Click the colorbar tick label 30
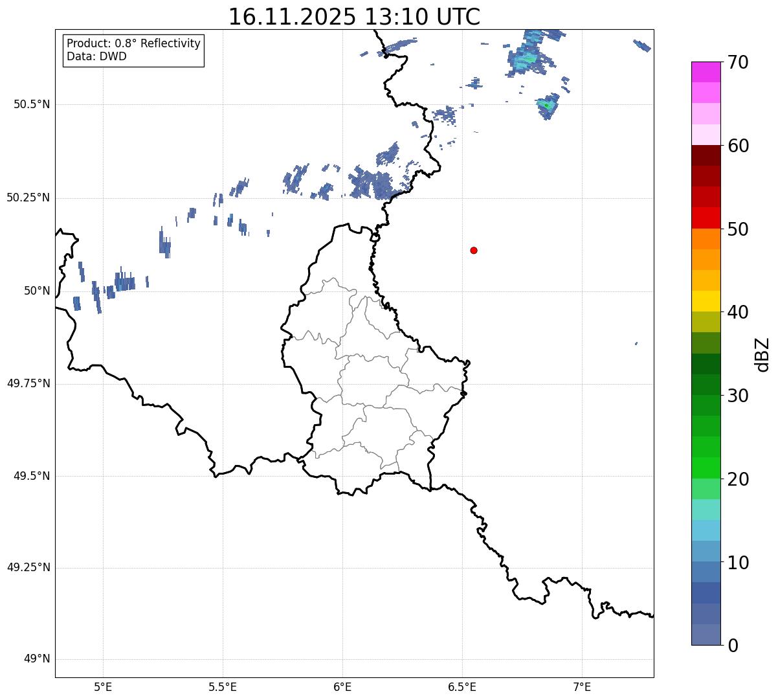Screen dimensions: 778x700 click(x=738, y=396)
